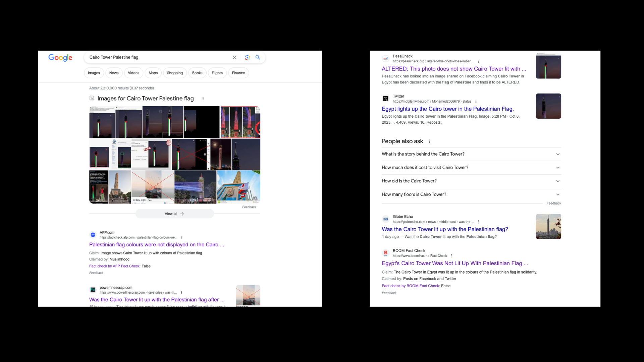Click the powerlinescrap.com favicon
The height and width of the screenshot is (362, 644).
coord(93,290)
